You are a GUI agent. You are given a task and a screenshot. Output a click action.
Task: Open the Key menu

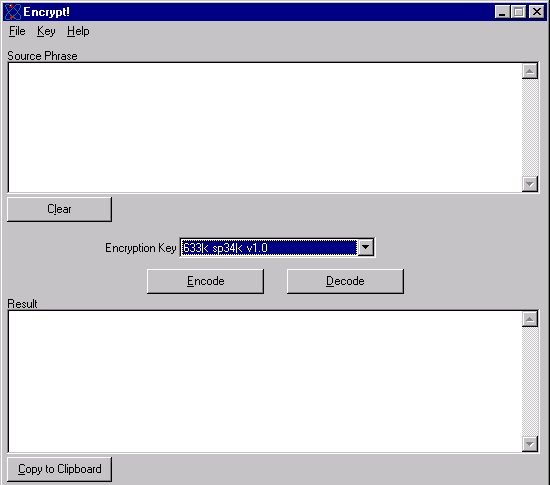point(46,31)
